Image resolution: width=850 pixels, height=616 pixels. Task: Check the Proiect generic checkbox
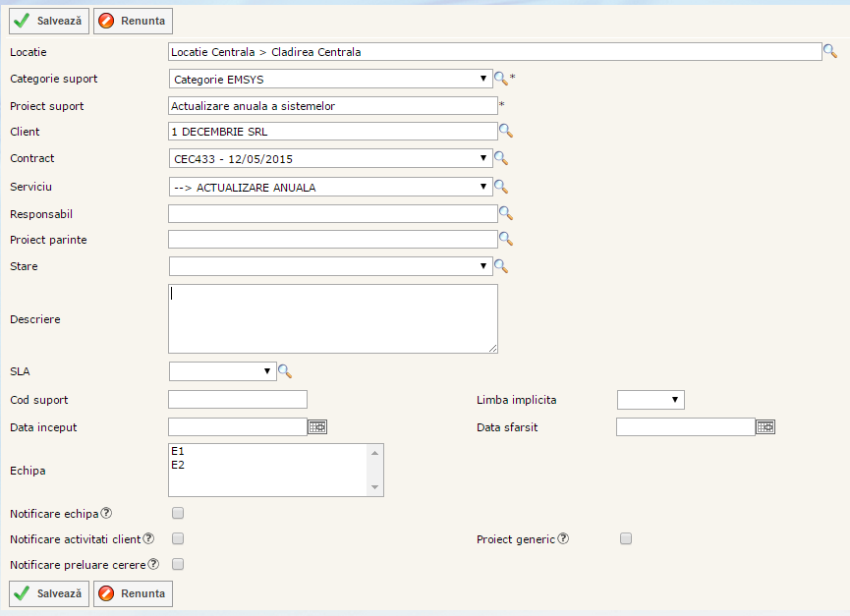(x=626, y=538)
